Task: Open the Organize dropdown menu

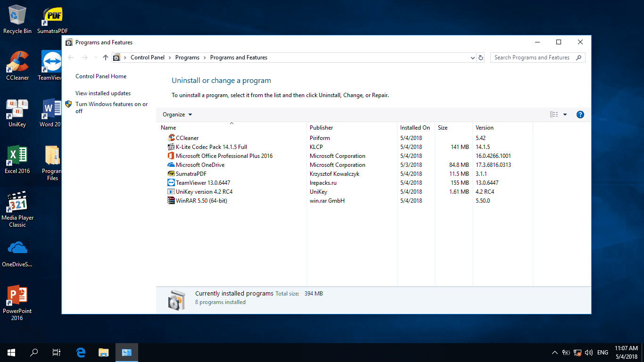Action: point(177,115)
